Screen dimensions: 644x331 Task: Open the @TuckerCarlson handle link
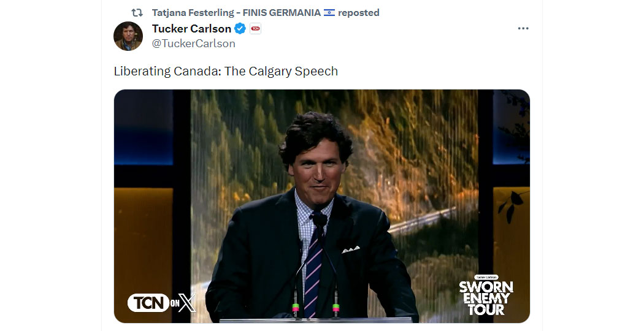(193, 44)
